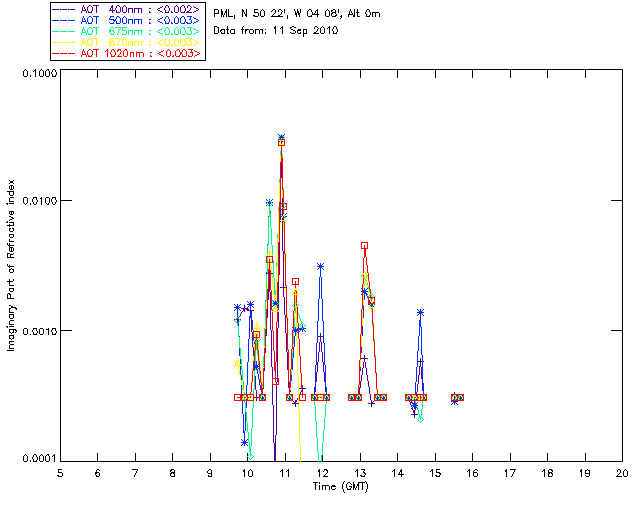
Task: Click the yellow dashed line sample in legend
Action: click(x=64, y=42)
